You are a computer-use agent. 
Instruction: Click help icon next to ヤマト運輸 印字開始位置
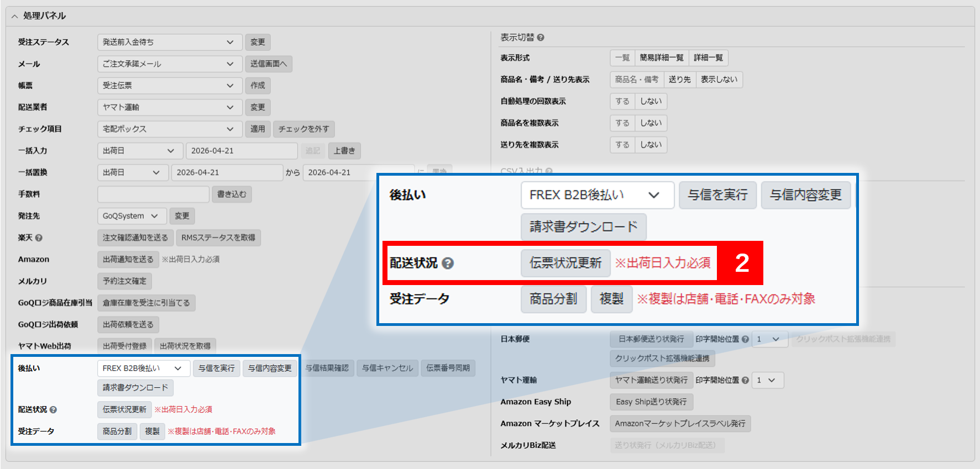click(745, 380)
